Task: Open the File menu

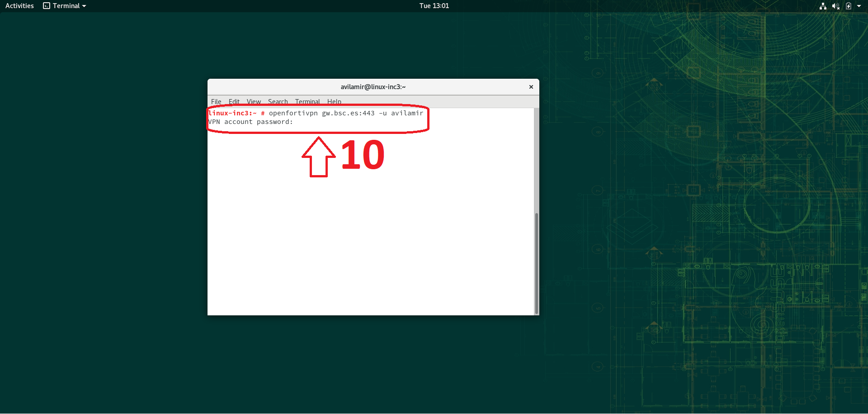Action: [x=216, y=102]
